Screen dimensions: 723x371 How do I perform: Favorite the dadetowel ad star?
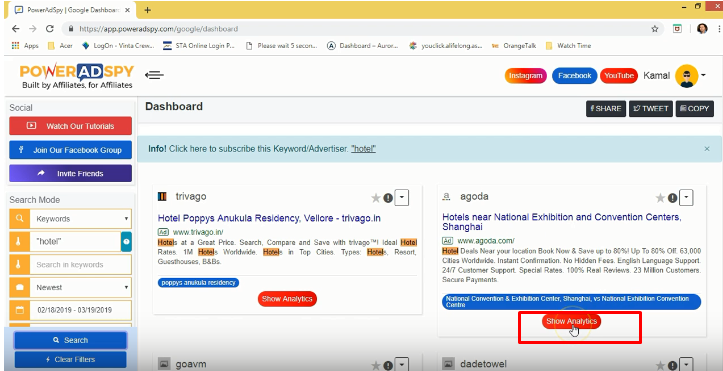(x=660, y=365)
